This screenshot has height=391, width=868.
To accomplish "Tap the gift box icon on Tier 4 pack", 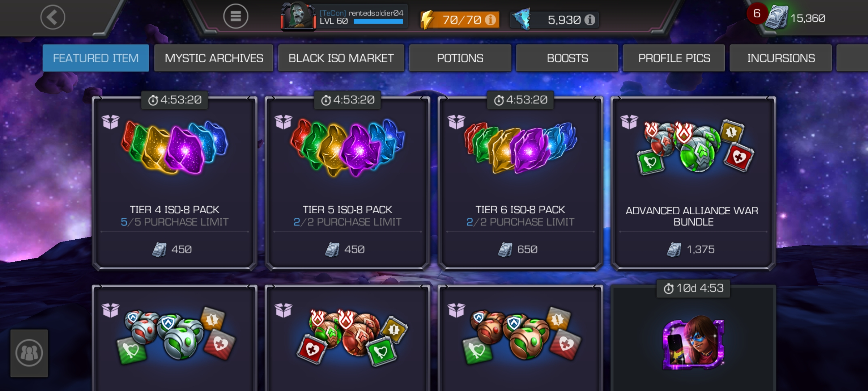I will pyautogui.click(x=110, y=122).
